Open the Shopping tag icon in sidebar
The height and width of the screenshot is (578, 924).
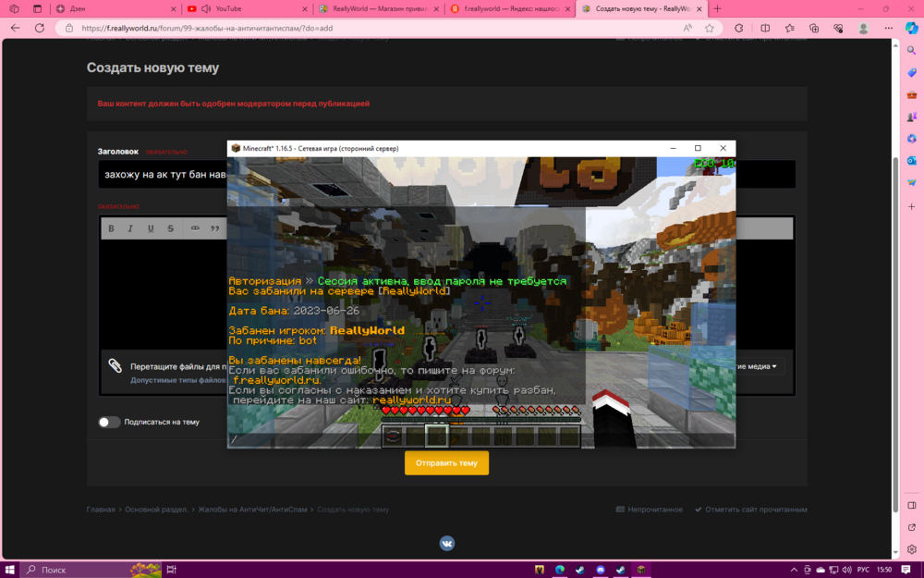pos(912,72)
